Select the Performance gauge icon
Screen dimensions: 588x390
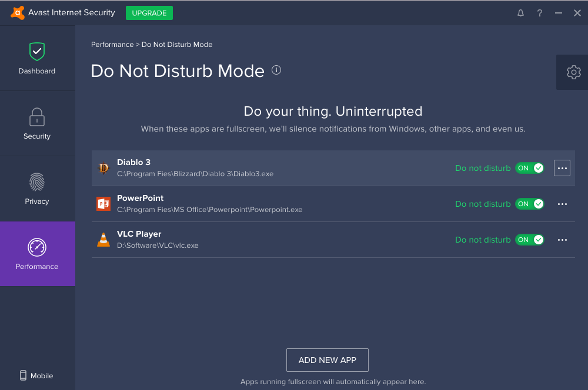coord(36,247)
